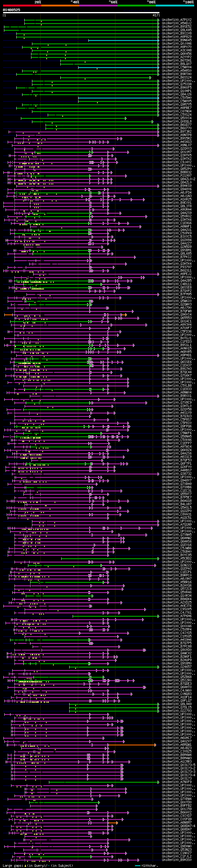197x868 pixels.
Task: Click label UniRef100_C1FJL2
Action: [177, 856]
